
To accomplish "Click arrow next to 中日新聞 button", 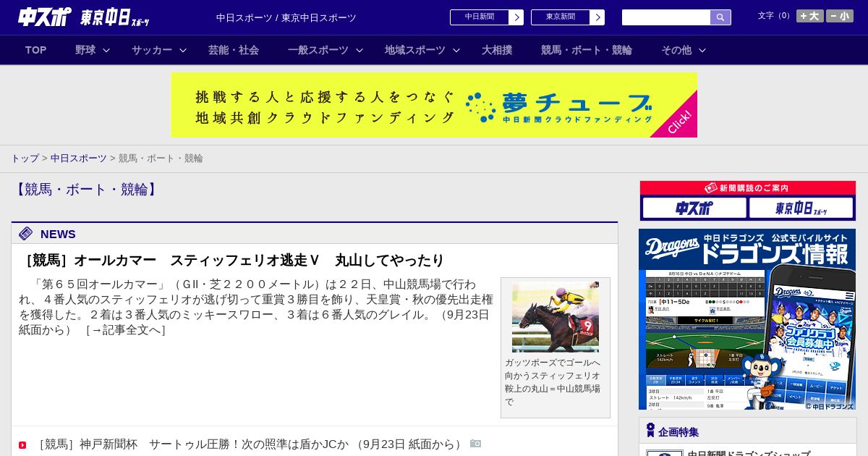I will coord(516,17).
